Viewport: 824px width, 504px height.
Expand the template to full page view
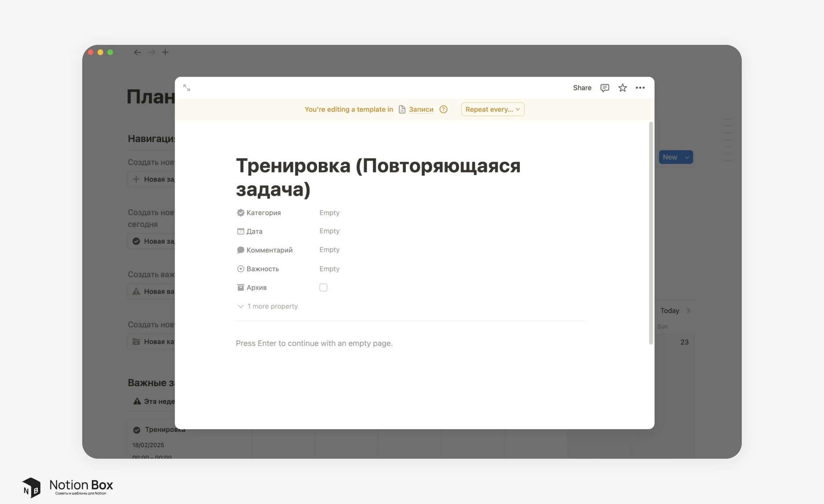pos(186,88)
